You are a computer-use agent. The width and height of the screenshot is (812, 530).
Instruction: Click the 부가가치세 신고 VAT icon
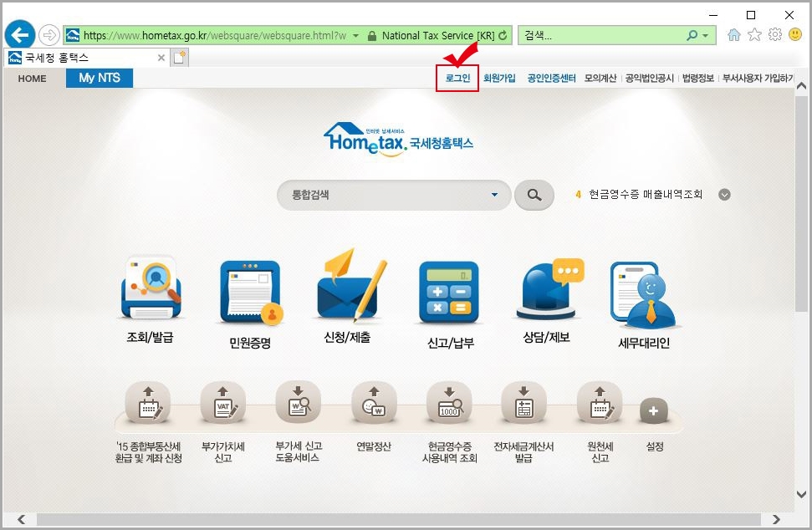tap(223, 403)
